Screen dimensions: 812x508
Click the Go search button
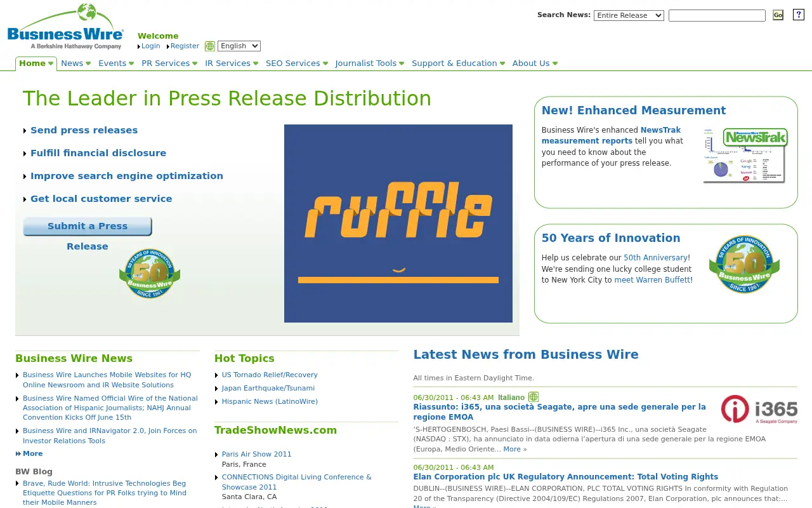click(778, 15)
